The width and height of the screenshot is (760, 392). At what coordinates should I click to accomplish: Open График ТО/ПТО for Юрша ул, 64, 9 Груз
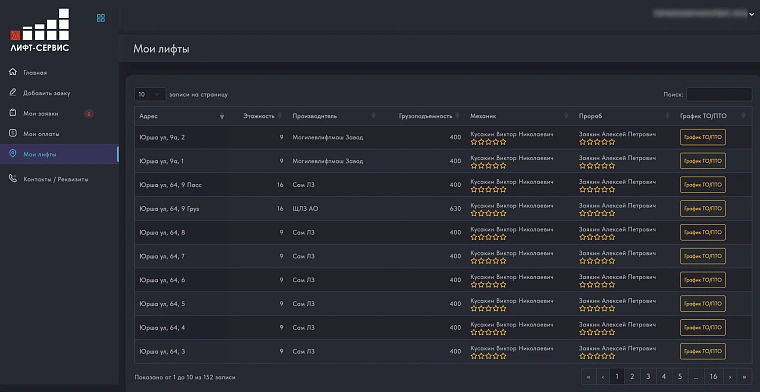click(703, 208)
